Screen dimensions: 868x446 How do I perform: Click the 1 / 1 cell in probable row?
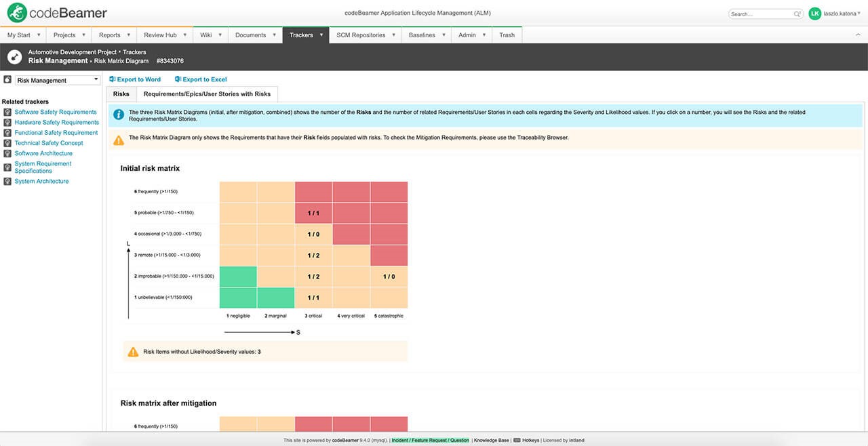(313, 213)
